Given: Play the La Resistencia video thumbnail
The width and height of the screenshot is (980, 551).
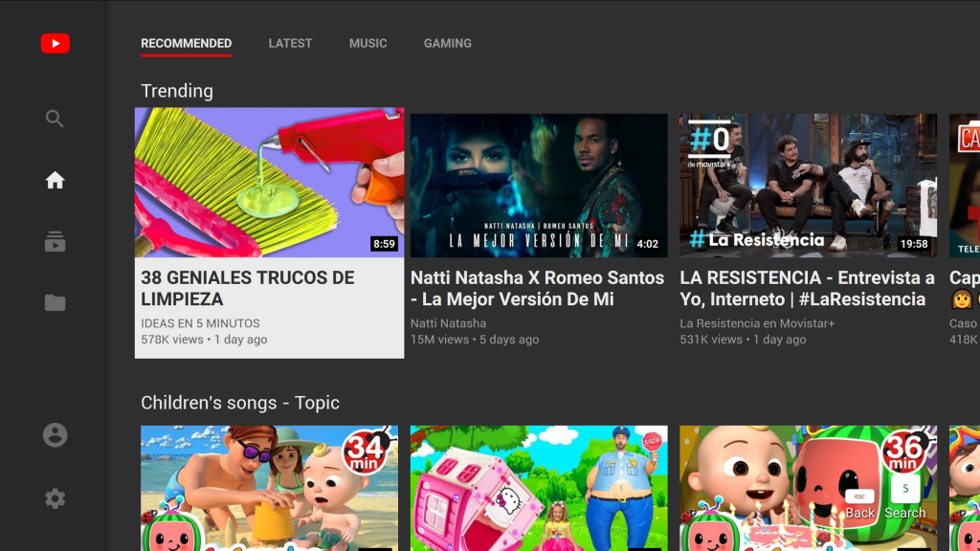Looking at the screenshot, I should pyautogui.click(x=808, y=186).
